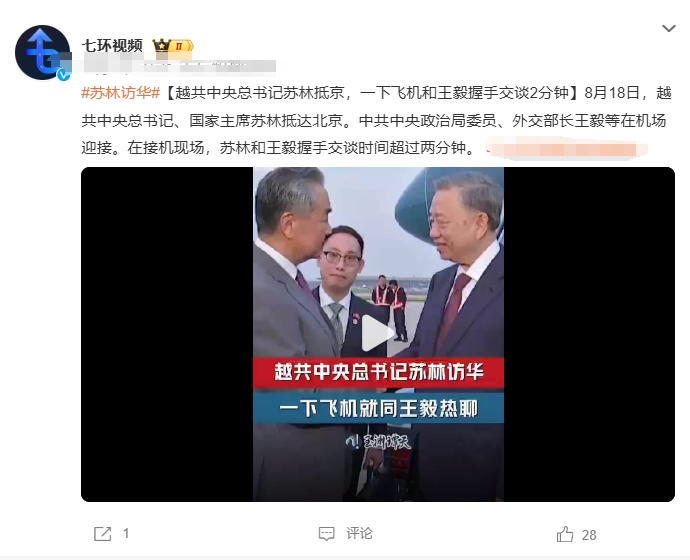Open 七环视频 profile avatar
690x560 pixels.
point(42,52)
